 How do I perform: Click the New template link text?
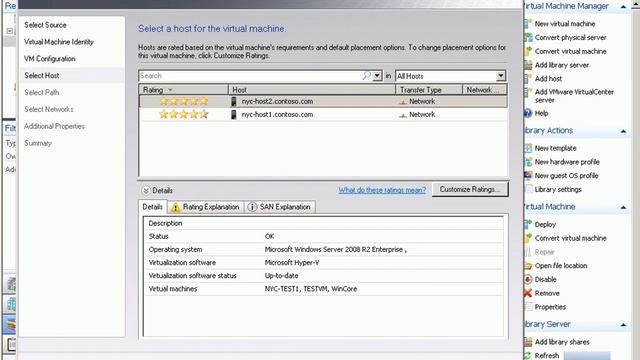(556, 148)
